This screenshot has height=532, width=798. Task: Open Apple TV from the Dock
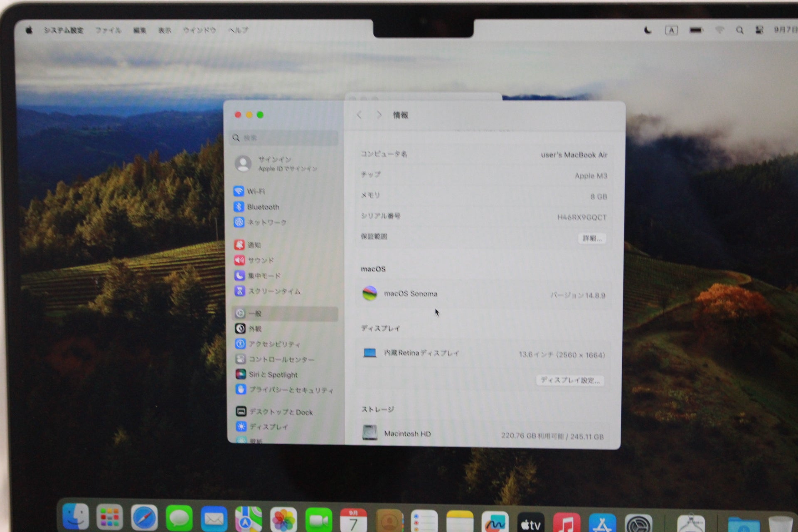click(531, 523)
